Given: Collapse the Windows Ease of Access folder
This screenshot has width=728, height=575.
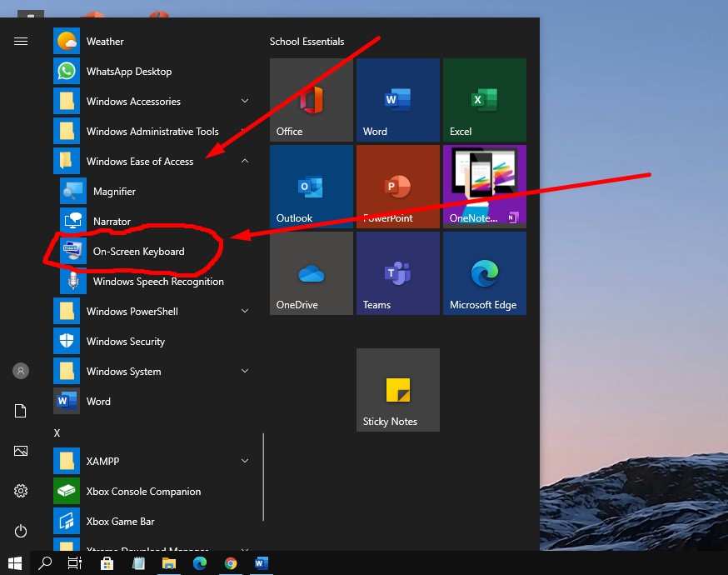Looking at the screenshot, I should 245,162.
